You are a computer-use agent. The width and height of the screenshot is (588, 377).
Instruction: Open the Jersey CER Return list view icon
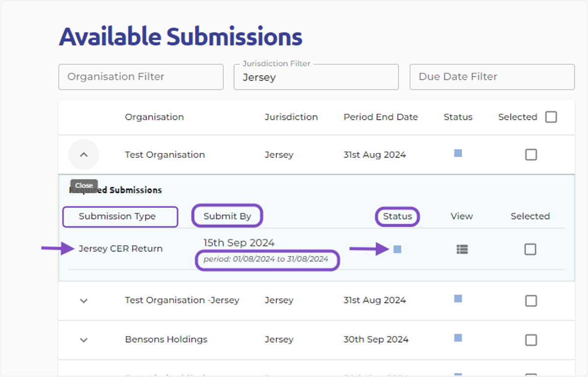click(462, 250)
